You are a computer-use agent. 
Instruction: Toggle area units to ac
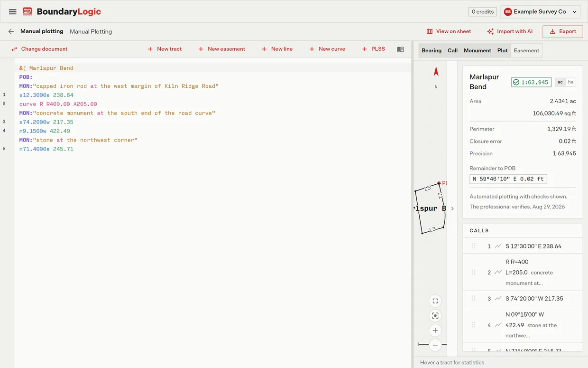pyautogui.click(x=560, y=82)
